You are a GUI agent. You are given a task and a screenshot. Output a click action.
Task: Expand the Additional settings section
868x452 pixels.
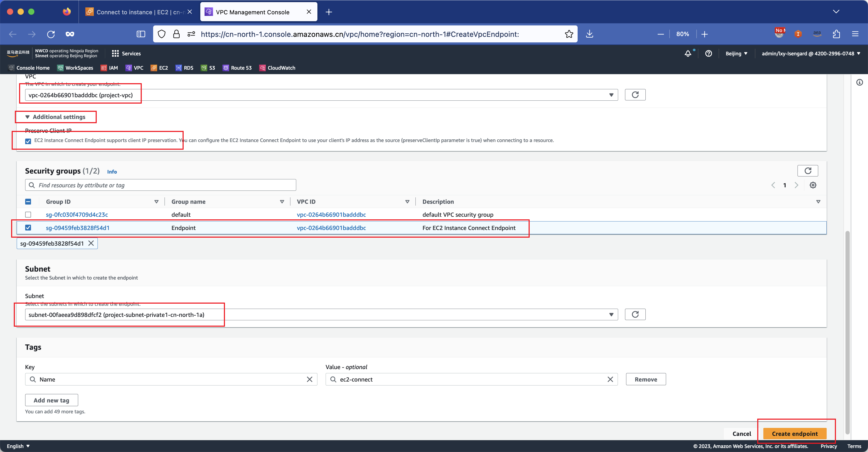tap(56, 117)
